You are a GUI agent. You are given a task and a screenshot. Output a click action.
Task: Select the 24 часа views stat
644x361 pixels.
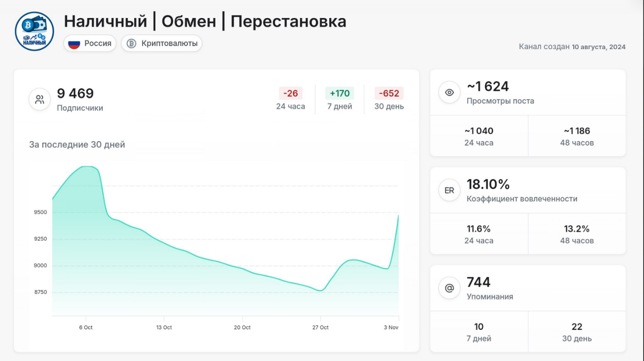[479, 136]
